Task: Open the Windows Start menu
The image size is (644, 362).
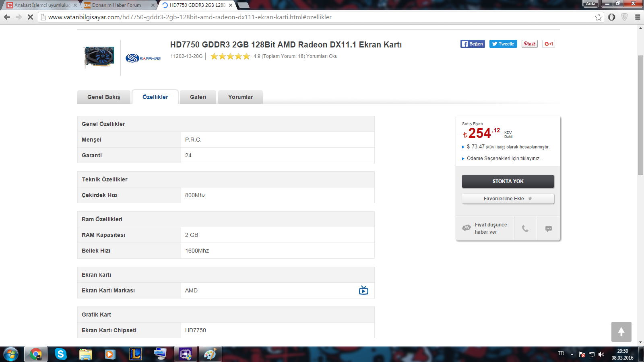Action: point(11,354)
